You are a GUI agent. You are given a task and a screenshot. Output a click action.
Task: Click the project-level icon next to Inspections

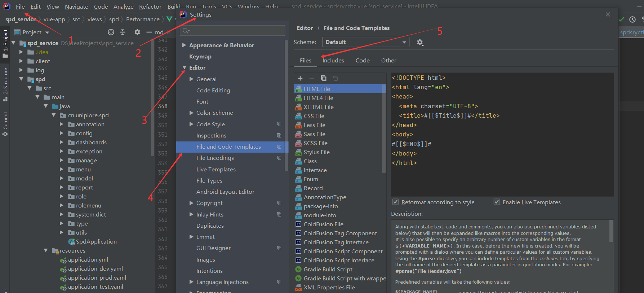(x=279, y=135)
